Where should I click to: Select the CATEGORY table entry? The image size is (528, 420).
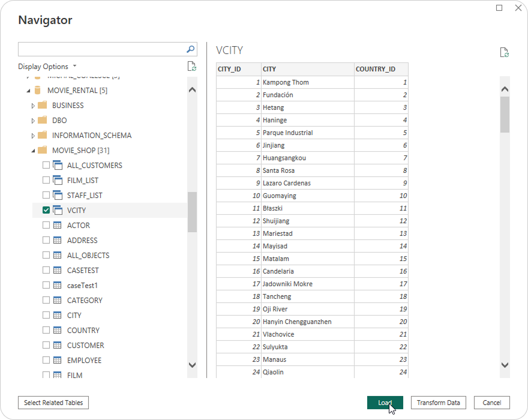click(x=85, y=301)
